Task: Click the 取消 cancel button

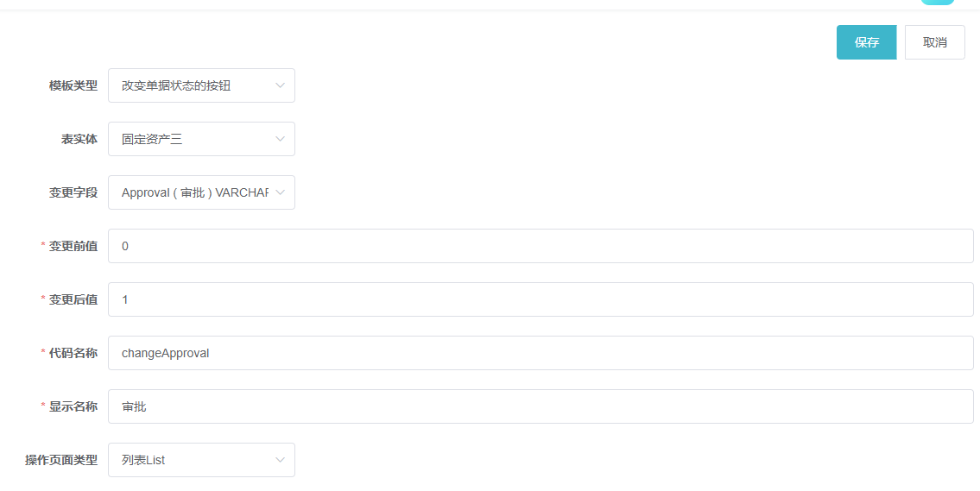Action: point(935,42)
